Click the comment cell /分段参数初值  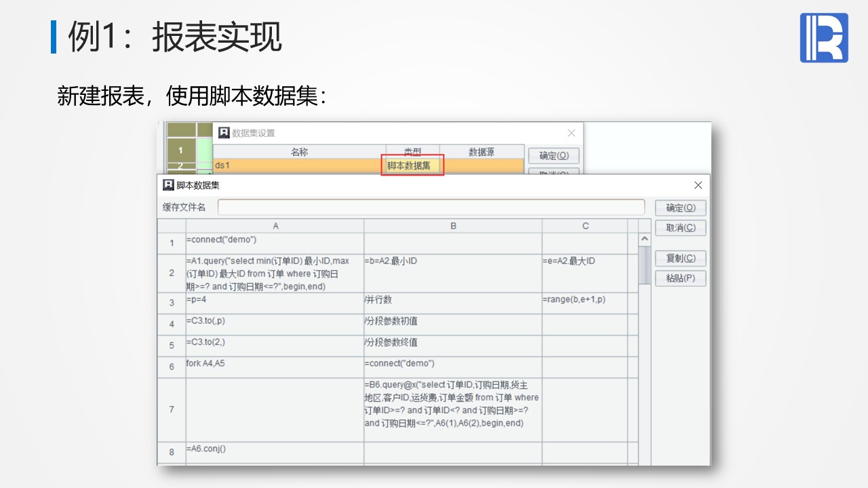[x=453, y=325]
